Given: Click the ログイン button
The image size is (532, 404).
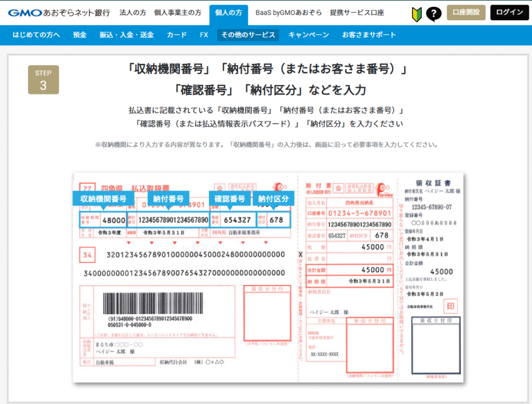Looking at the screenshot, I should tap(509, 12).
